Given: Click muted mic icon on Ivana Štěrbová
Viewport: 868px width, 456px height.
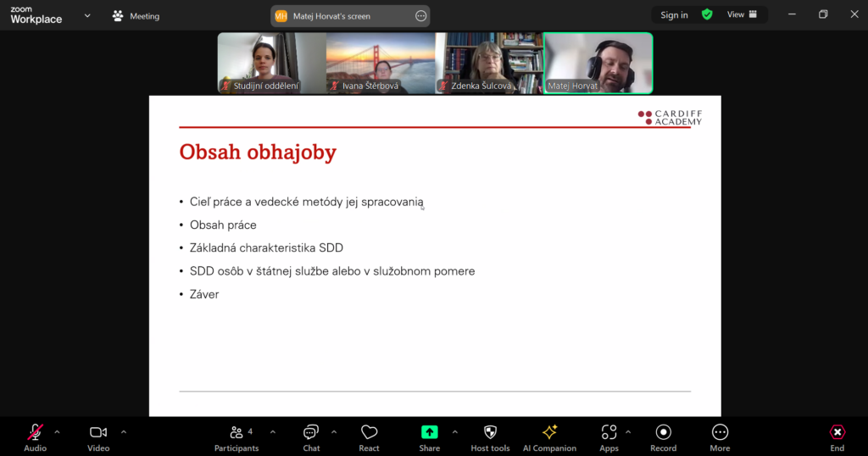Looking at the screenshot, I should pos(334,86).
